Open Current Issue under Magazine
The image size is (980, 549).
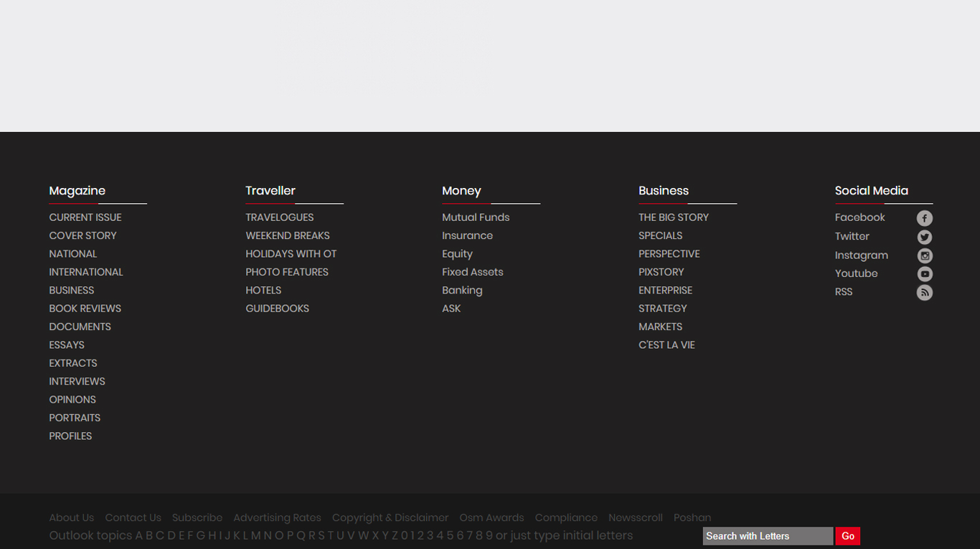85,217
